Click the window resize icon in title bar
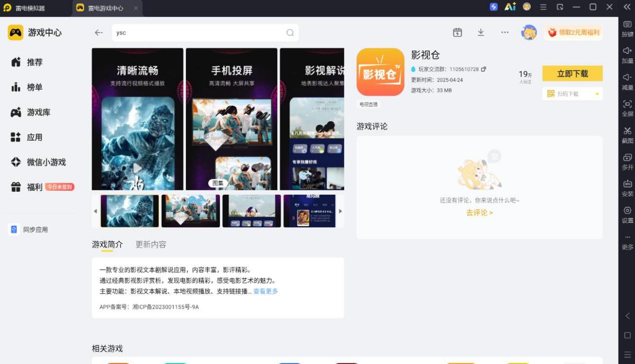635x364 pixels. [560, 7]
